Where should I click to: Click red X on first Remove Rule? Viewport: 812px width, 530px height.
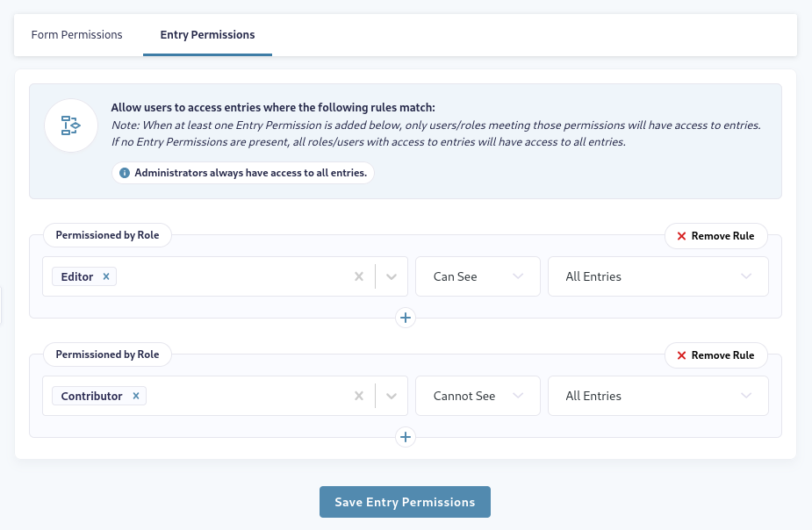681,236
